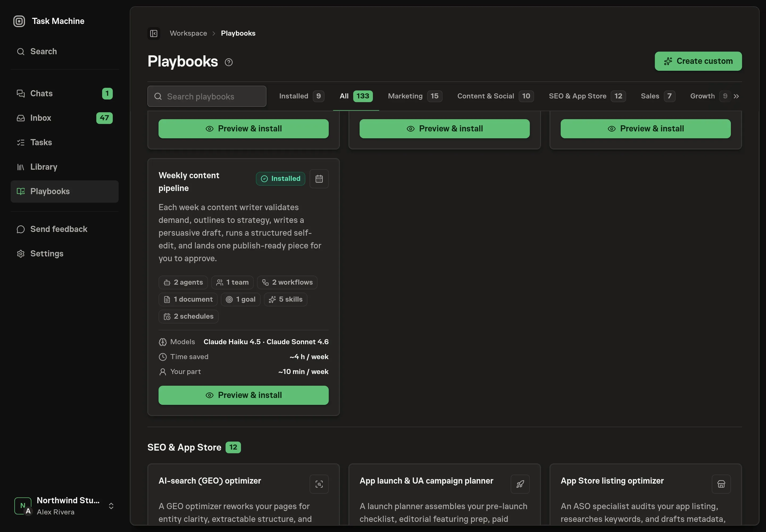Screen dimensions: 766x532
Task: Click the 1 document chip
Action: pos(188,300)
